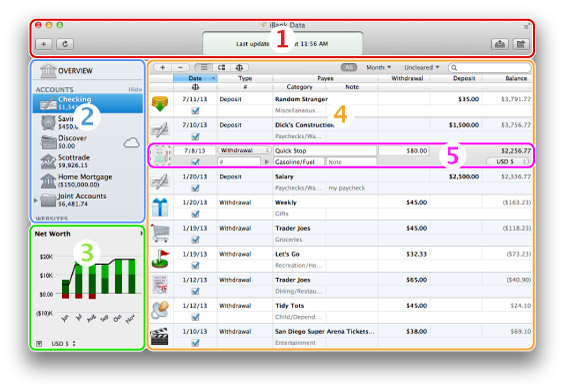
Task: Click the 7/8/13 date field
Action: [195, 151]
